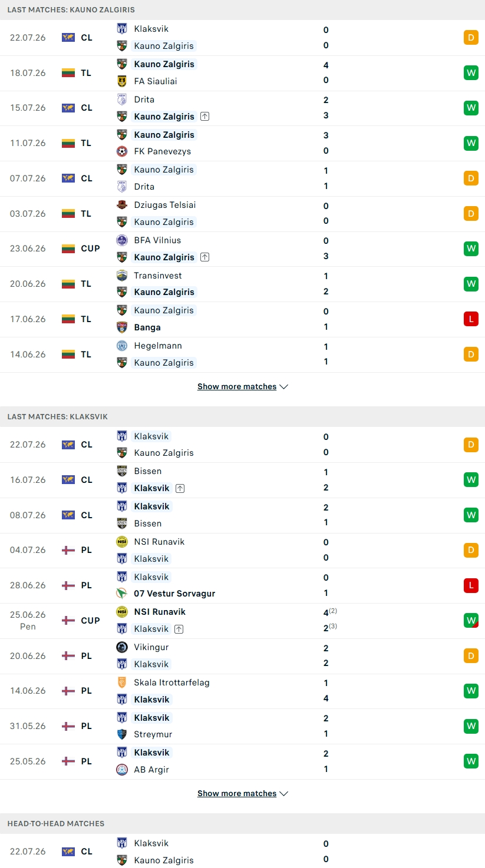Click the Streymur club crest

point(122,734)
